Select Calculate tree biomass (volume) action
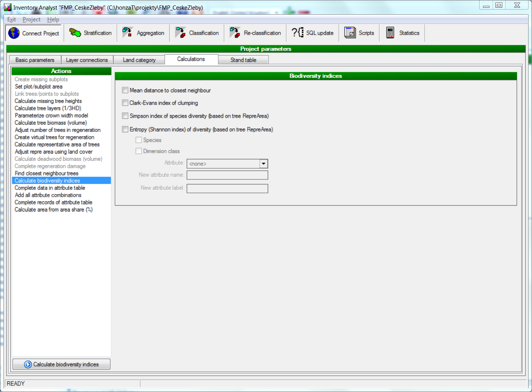This screenshot has width=532, height=392. point(51,123)
